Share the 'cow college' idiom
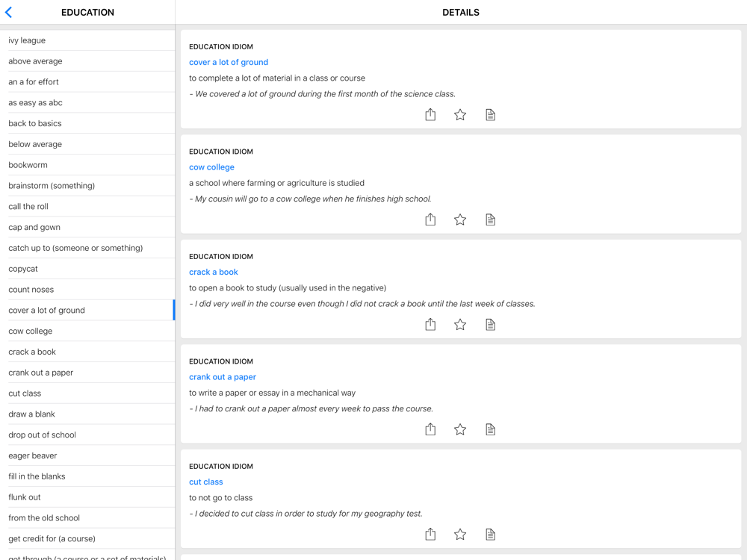 [430, 220]
